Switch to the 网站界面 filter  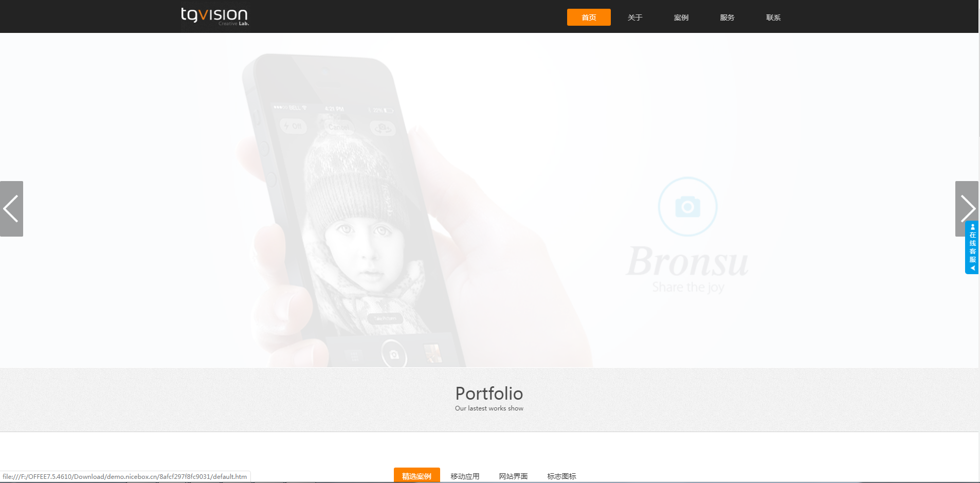click(513, 476)
